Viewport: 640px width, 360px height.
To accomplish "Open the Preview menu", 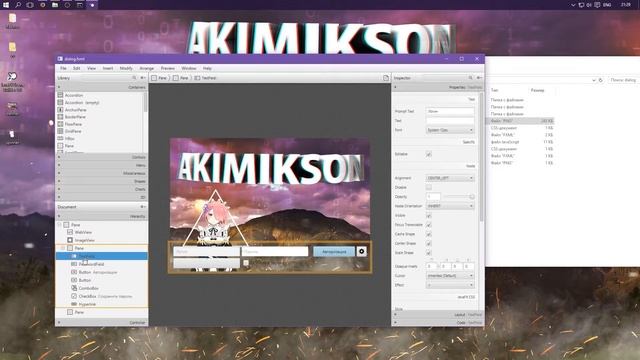I will [168, 68].
